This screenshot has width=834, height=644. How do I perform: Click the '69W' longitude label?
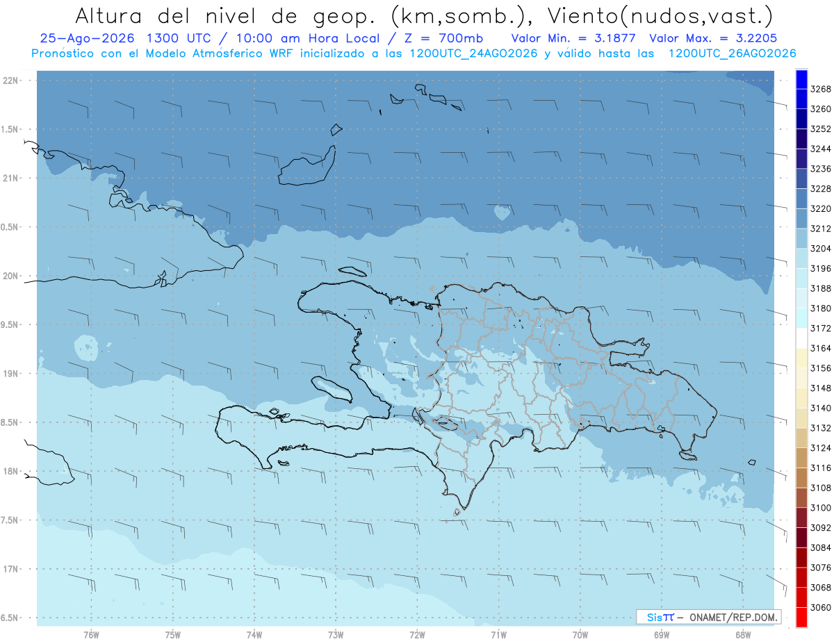(x=661, y=635)
